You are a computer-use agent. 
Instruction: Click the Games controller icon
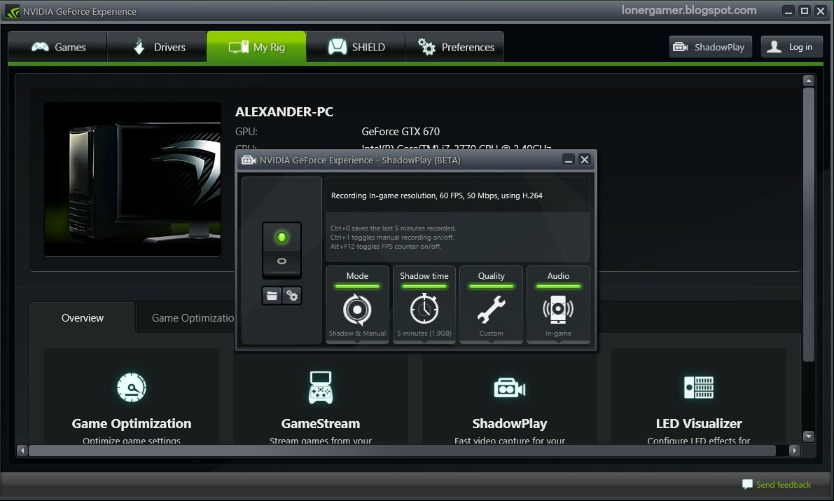click(x=40, y=47)
